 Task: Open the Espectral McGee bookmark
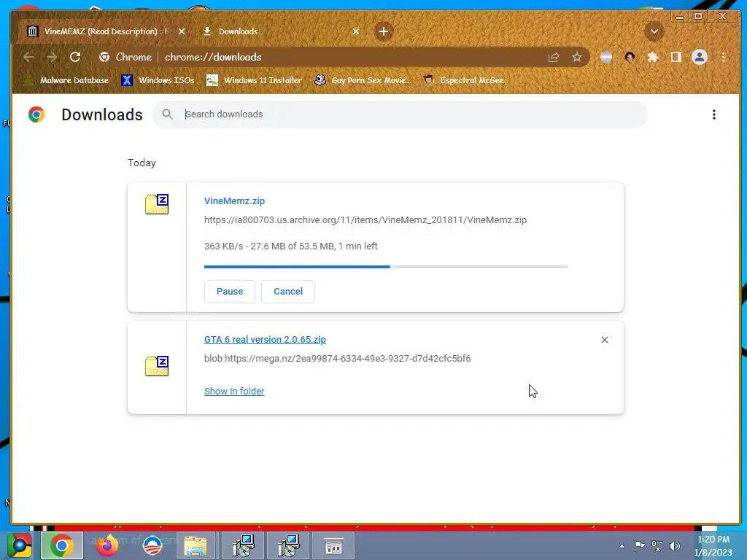coord(463,80)
